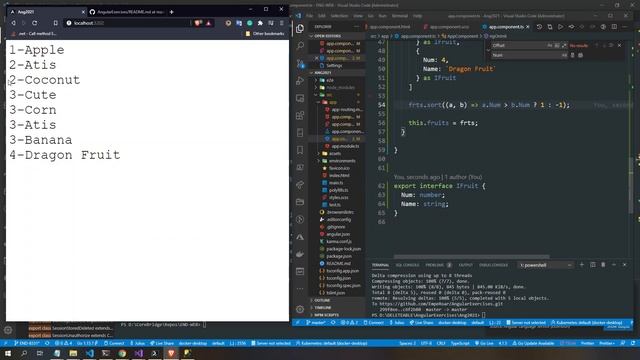
Task: Toggle Match Case in find widget
Action: [x=550, y=45]
